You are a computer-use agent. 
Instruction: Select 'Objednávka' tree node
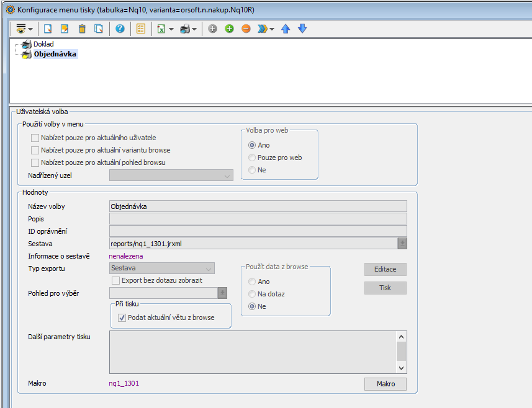pyautogui.click(x=55, y=54)
